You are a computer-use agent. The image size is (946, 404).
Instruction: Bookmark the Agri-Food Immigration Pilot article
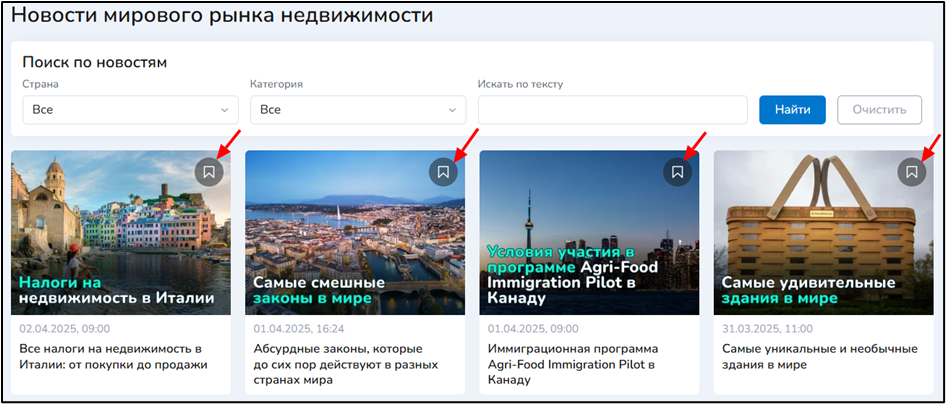678,172
